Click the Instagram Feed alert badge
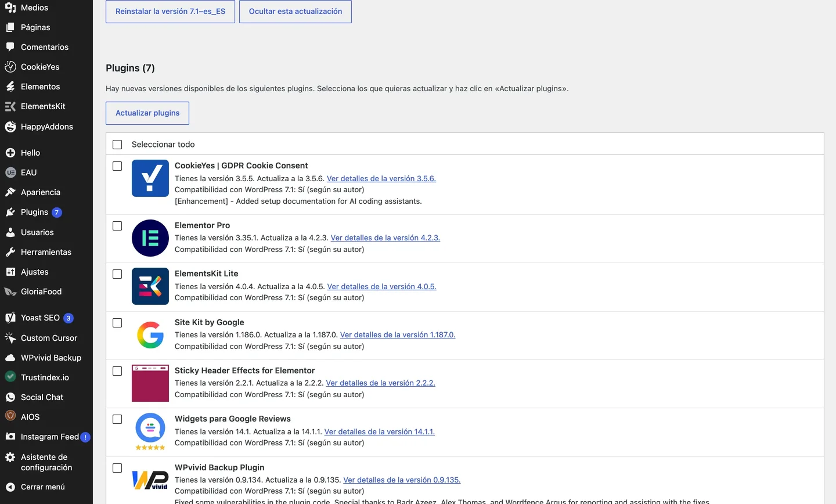This screenshot has width=836, height=504. pos(85,437)
